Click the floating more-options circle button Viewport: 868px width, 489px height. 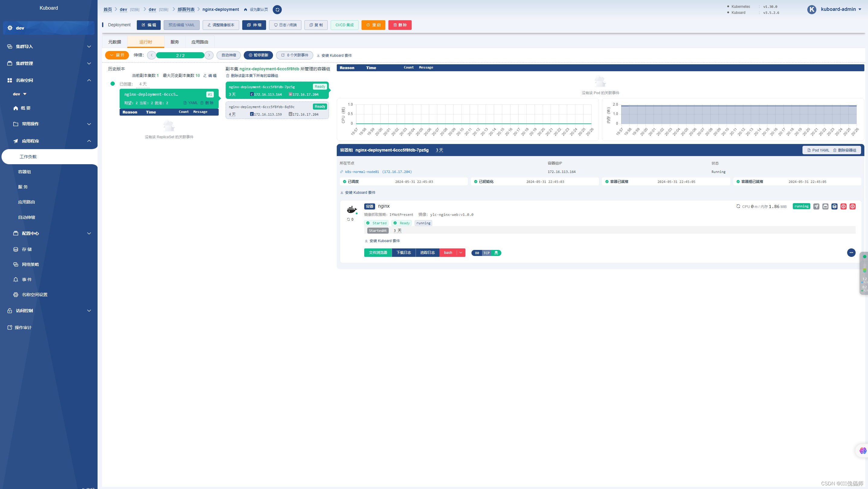pos(851,252)
